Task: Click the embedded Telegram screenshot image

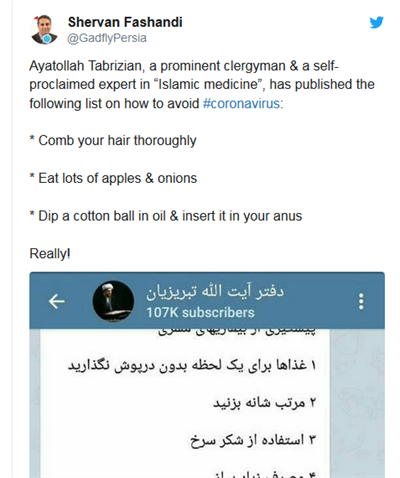Action: 207,375
